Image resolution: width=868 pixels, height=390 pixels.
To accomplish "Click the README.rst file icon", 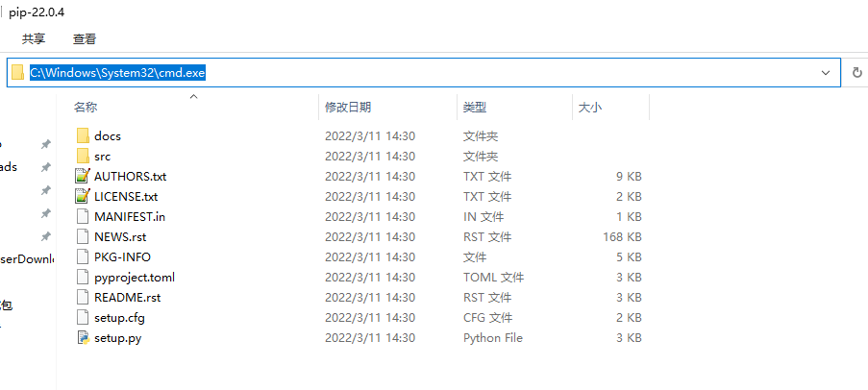I will 83,298.
